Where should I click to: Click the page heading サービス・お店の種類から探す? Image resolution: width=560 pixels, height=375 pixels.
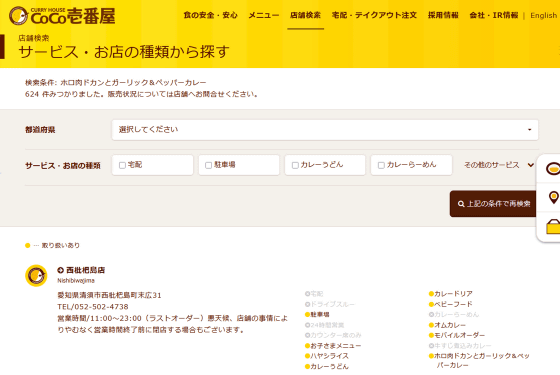(x=124, y=52)
